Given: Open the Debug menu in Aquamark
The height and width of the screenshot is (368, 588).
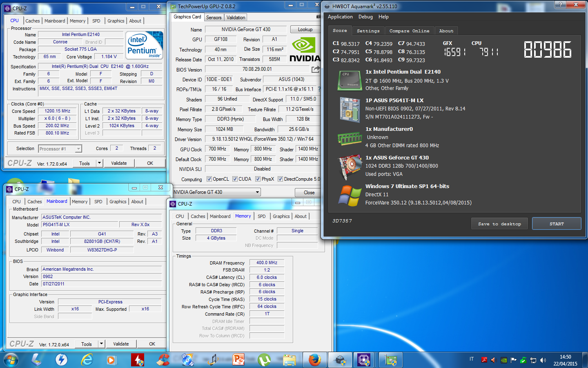Looking at the screenshot, I should tap(365, 17).
